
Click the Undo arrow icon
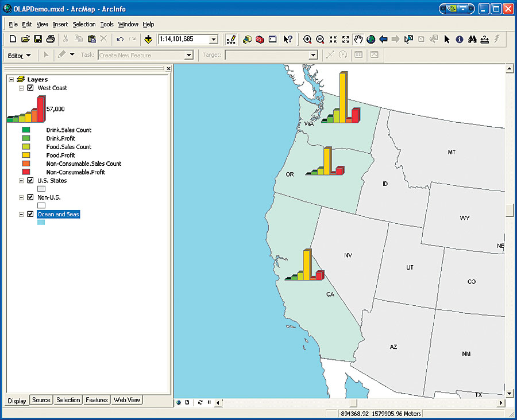(120, 39)
